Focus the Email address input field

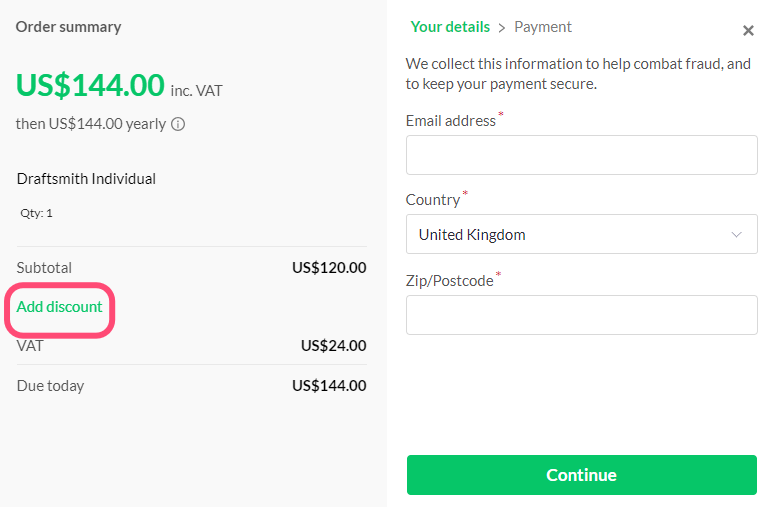coord(581,155)
